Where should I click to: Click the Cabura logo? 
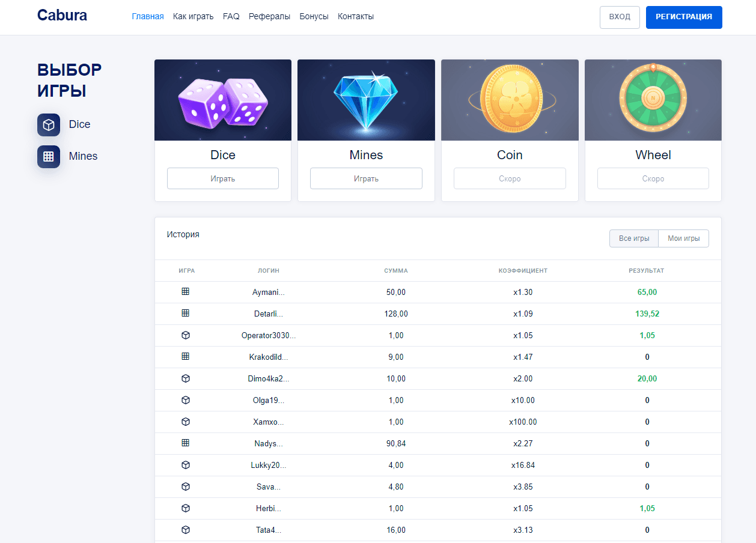[62, 16]
